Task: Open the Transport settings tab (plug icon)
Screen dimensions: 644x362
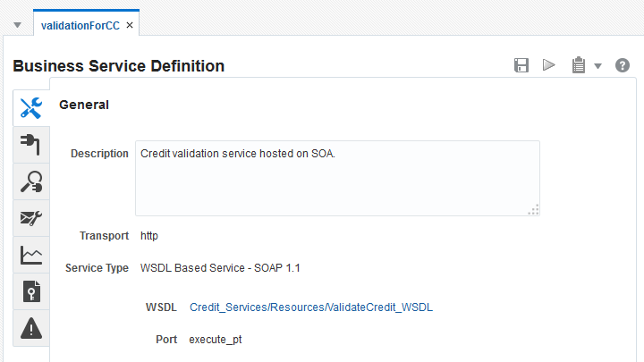Action: pyautogui.click(x=30, y=145)
